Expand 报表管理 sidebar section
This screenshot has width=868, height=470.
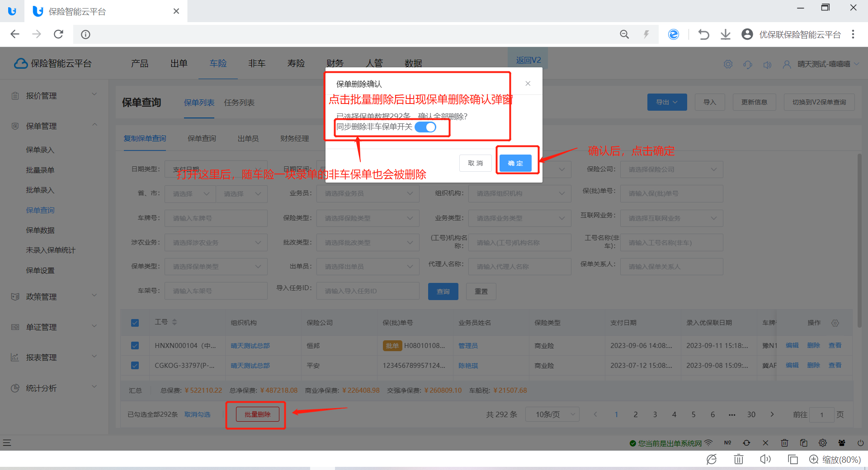point(54,357)
